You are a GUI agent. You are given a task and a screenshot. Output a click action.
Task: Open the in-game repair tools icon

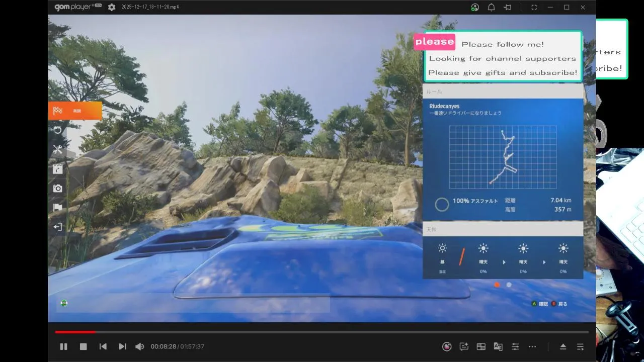tap(57, 149)
